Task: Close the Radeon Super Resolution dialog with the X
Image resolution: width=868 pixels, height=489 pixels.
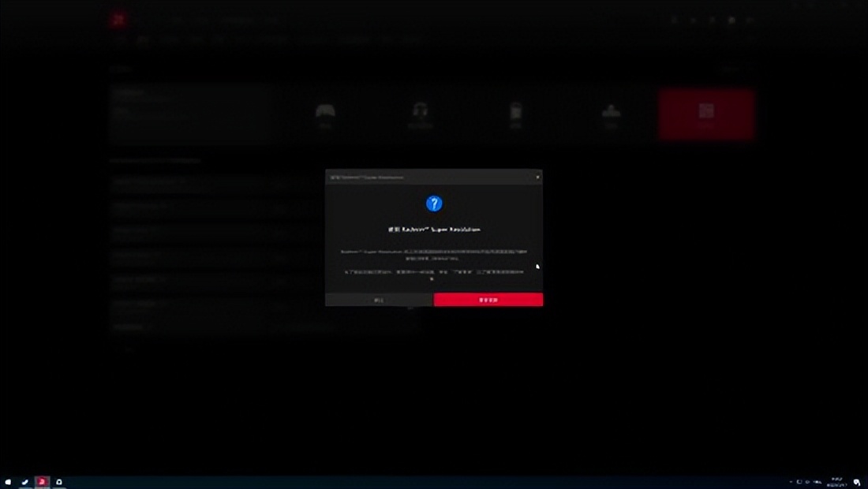Action: point(537,177)
